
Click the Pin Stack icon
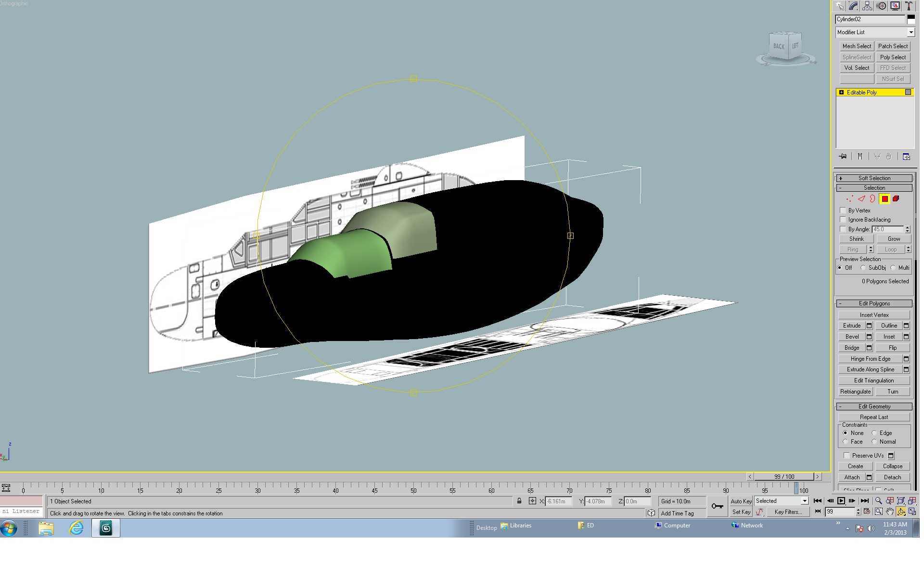pos(843,157)
